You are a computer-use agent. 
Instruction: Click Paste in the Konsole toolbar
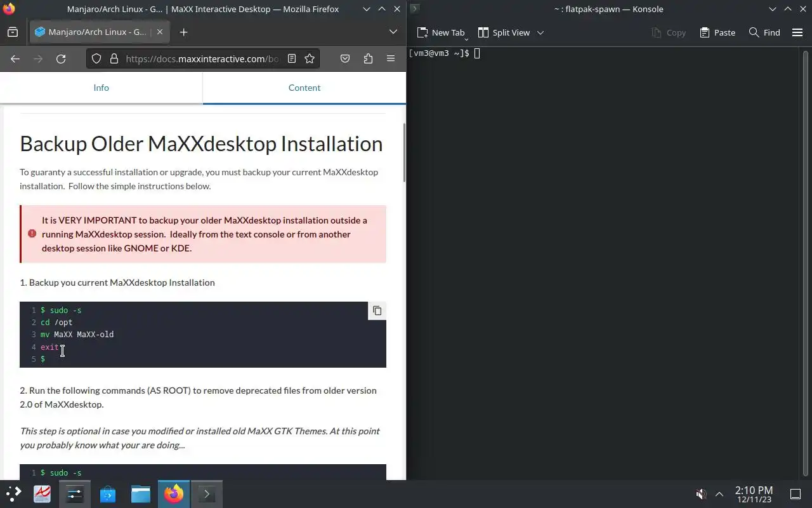pos(717,32)
